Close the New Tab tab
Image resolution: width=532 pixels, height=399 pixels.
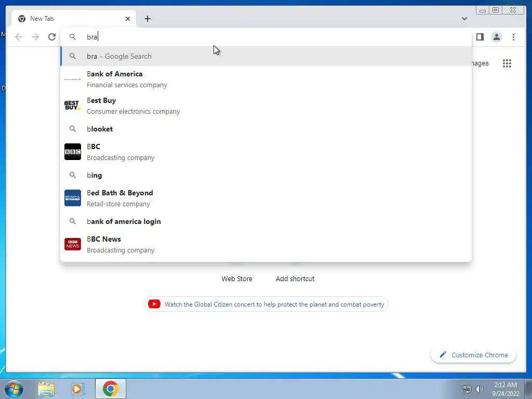pyautogui.click(x=128, y=19)
